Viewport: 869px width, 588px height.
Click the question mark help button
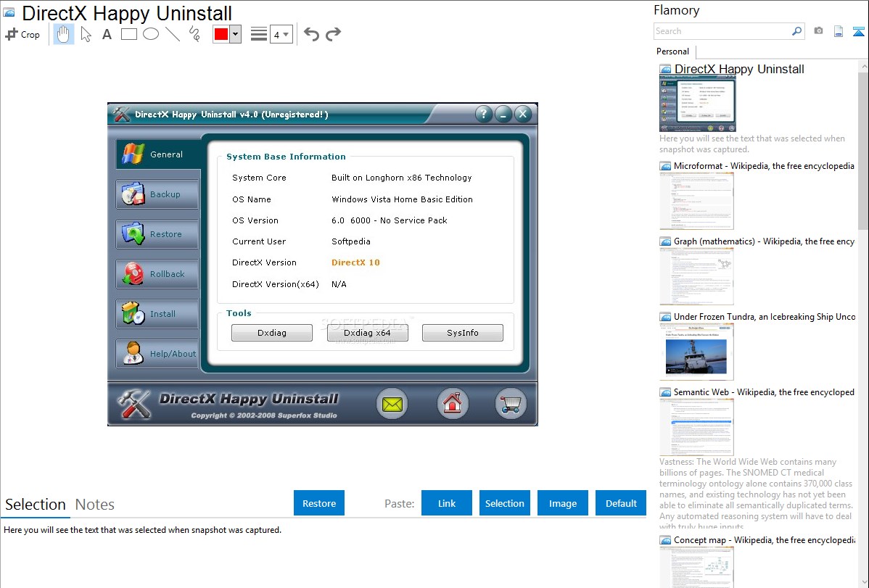[484, 114]
